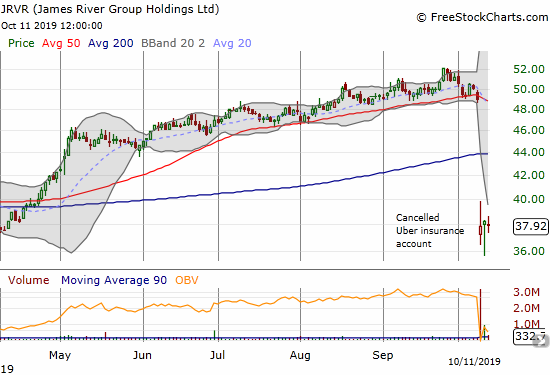Image resolution: width=550 pixels, height=375 pixels.
Task: Select the BBand 20 2 legend label
Action: 173,43
